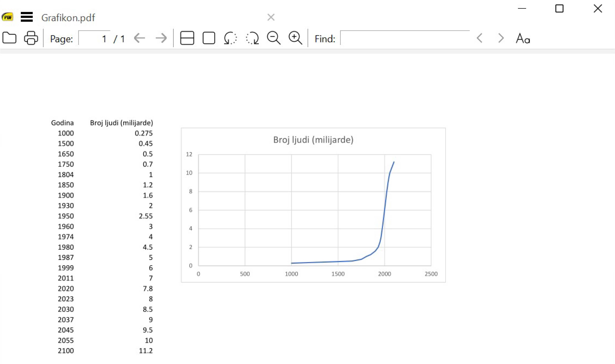This screenshot has width=615, height=364.
Task: Click the chart titled Broj ljudi
Action: click(313, 205)
